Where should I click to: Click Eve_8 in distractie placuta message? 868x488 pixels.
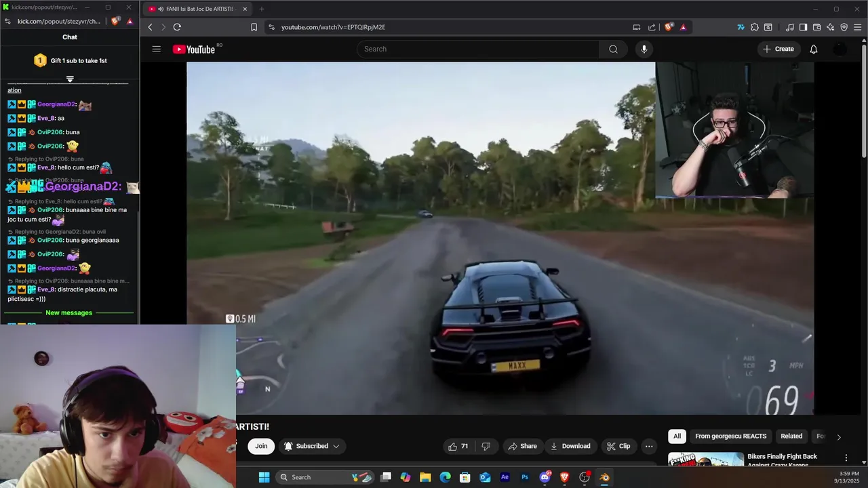coord(46,289)
